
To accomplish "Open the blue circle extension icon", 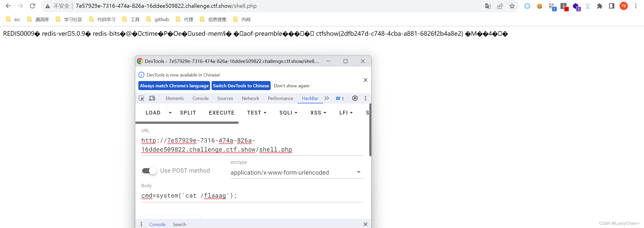I will tap(527, 6).
